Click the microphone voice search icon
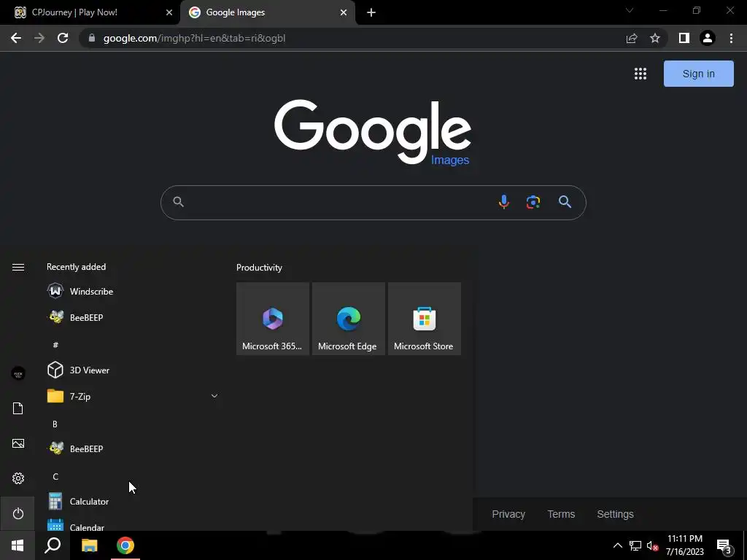This screenshot has height=560, width=747. [x=503, y=202]
